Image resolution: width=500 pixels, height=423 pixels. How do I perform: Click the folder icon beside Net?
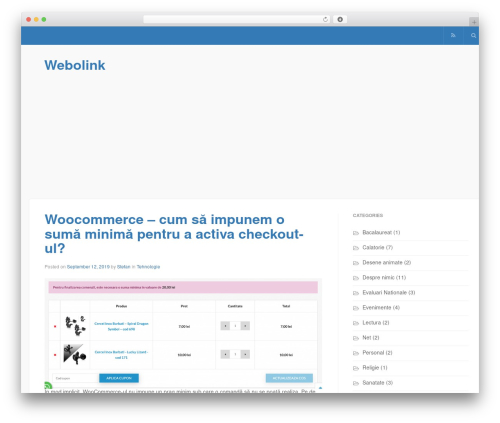[x=356, y=338]
